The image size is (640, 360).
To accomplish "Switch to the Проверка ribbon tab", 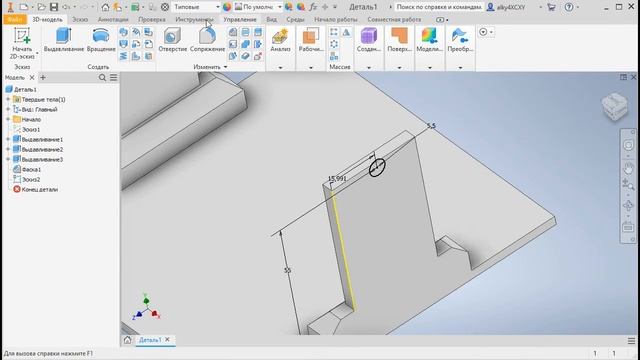I will coord(152,19).
